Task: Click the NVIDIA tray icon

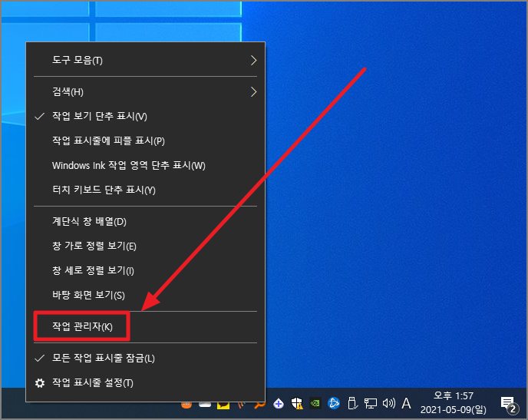Action: click(x=315, y=403)
